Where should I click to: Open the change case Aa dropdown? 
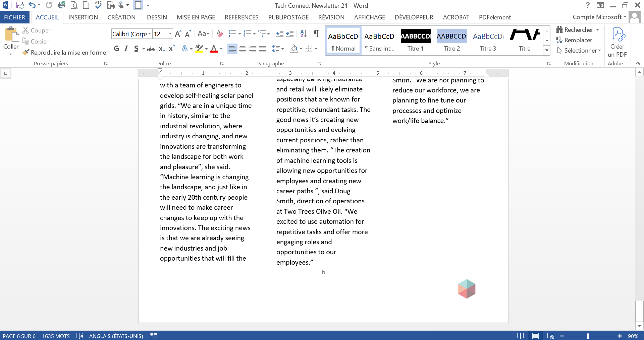(204, 33)
